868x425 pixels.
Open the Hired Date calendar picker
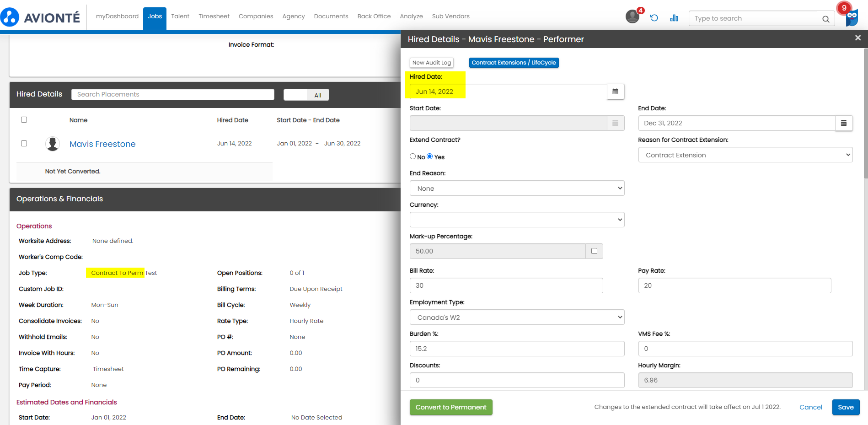pos(615,91)
